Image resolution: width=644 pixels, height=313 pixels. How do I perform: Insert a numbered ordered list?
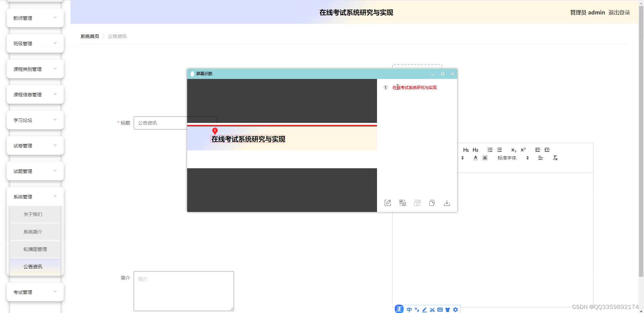(490, 150)
